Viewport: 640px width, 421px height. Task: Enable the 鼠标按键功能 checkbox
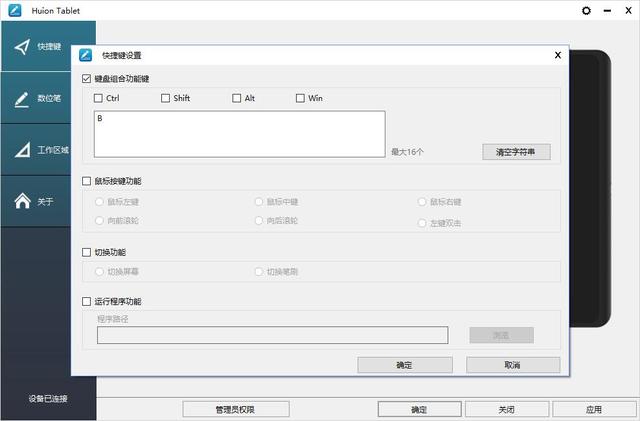tap(86, 181)
